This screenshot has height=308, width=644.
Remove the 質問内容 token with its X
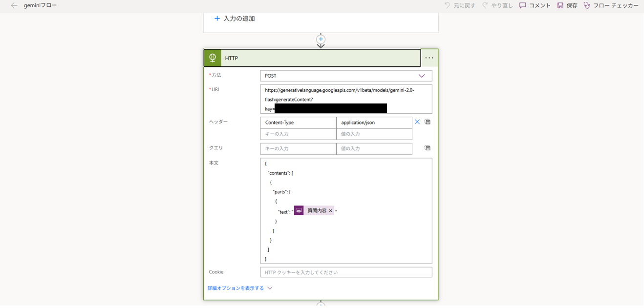tap(331, 211)
